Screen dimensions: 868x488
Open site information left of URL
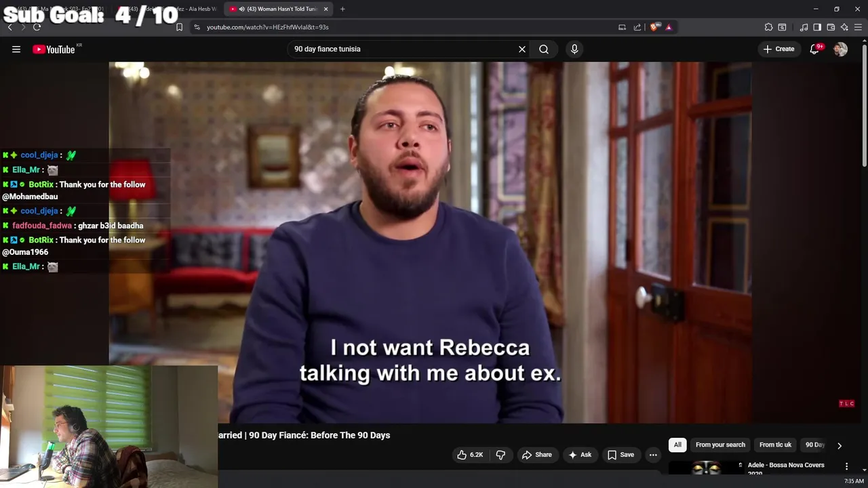coord(197,27)
